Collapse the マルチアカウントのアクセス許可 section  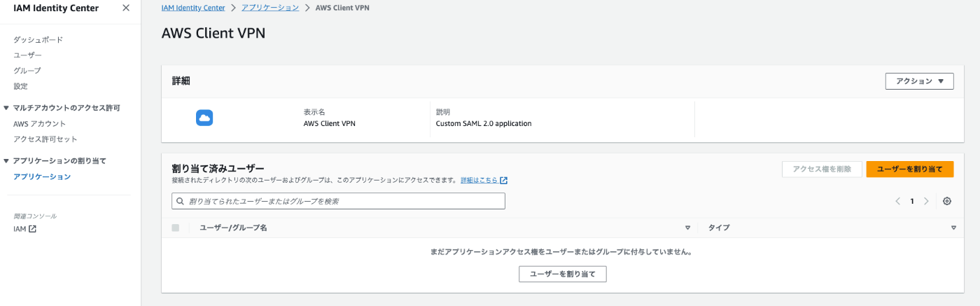point(6,108)
